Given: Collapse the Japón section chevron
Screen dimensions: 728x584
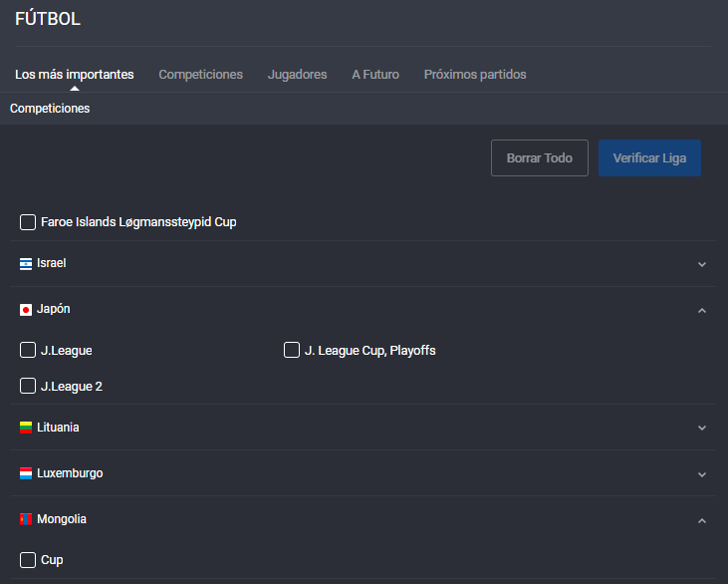Looking at the screenshot, I should coord(702,310).
